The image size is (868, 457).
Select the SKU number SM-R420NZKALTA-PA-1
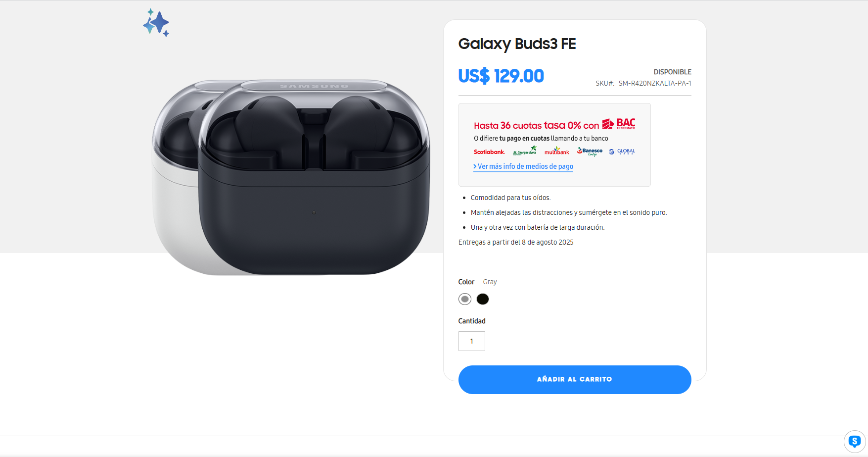click(654, 83)
